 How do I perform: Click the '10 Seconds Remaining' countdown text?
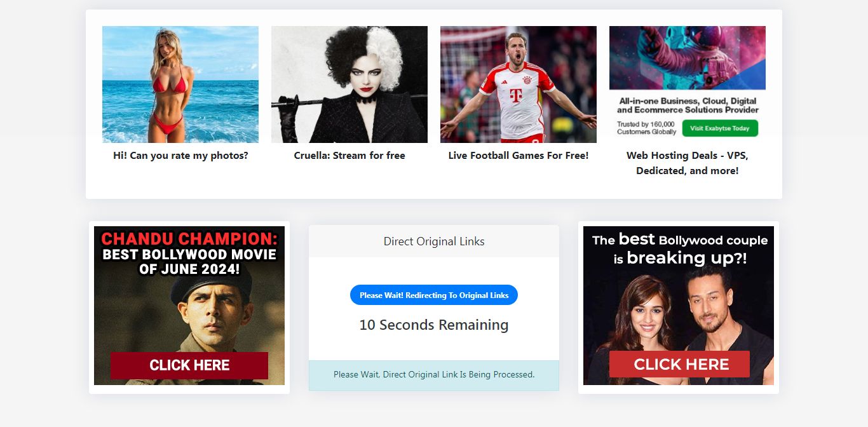pos(434,325)
